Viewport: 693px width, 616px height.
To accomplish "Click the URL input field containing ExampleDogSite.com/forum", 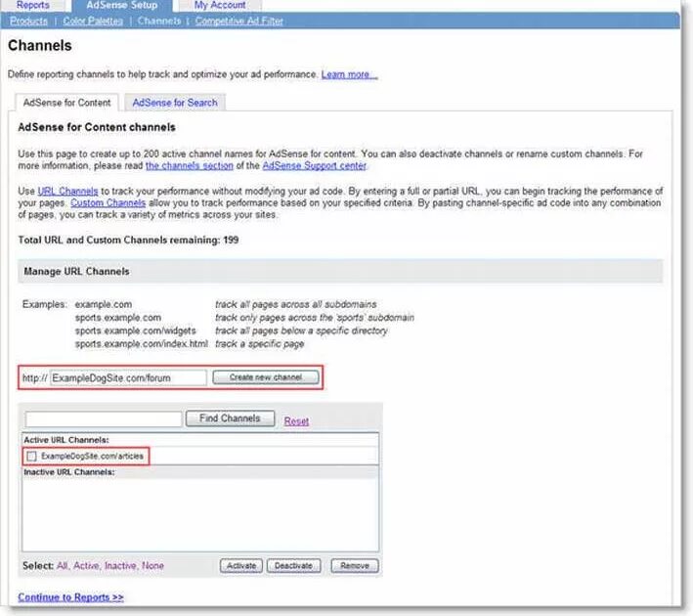I will 128,378.
